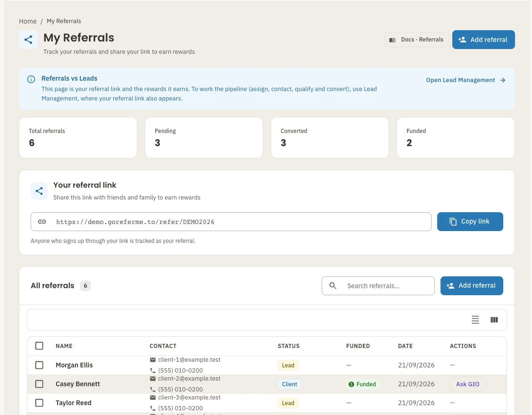Click client-1@example.test email address
The width and height of the screenshot is (532, 415).
189,360
